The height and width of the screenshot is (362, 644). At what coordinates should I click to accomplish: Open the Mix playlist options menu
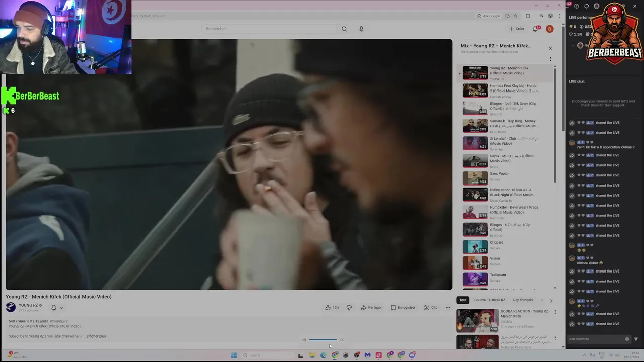point(550,59)
